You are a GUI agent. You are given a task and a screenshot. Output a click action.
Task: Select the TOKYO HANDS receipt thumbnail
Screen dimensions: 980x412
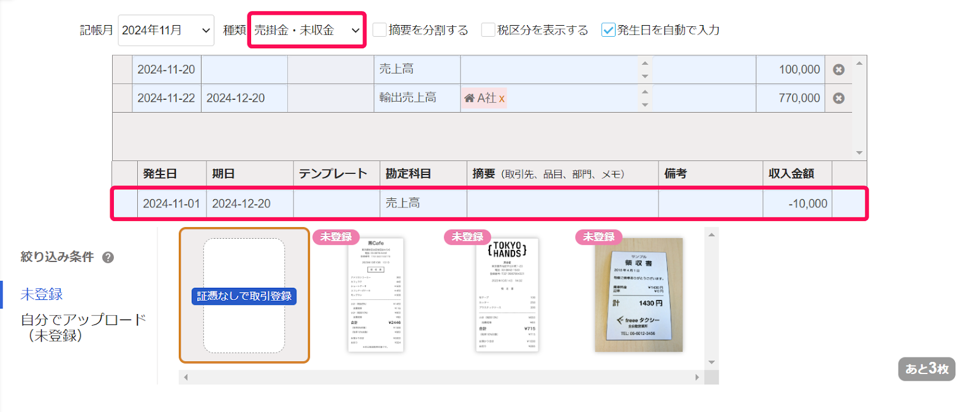[x=507, y=295]
